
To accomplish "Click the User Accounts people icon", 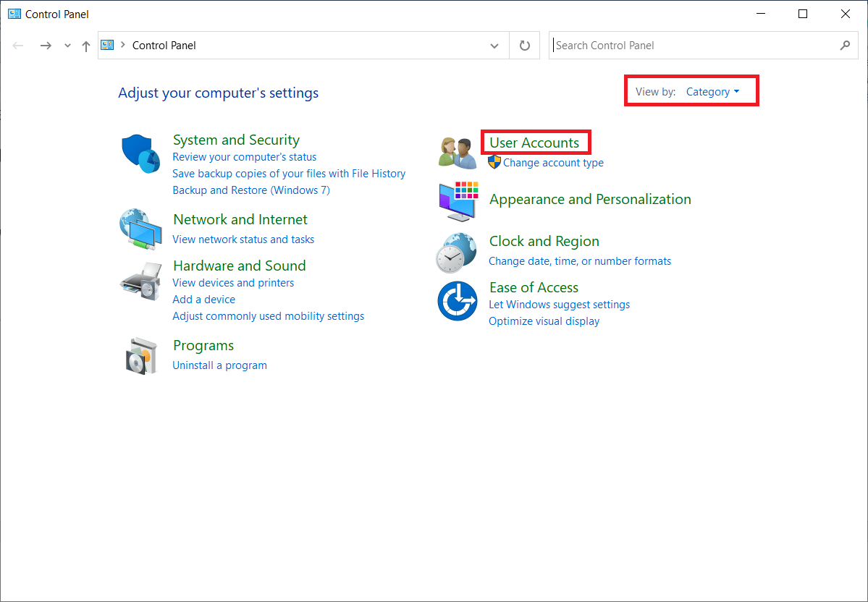I will coord(458,152).
